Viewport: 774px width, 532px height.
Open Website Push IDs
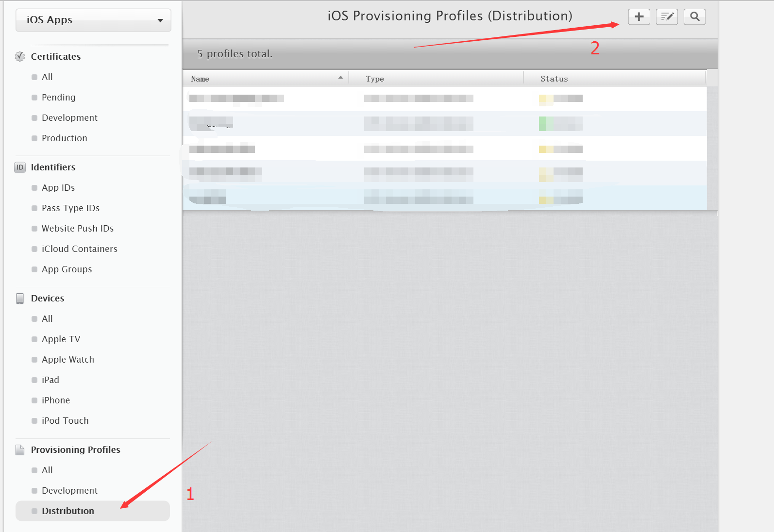tap(78, 229)
